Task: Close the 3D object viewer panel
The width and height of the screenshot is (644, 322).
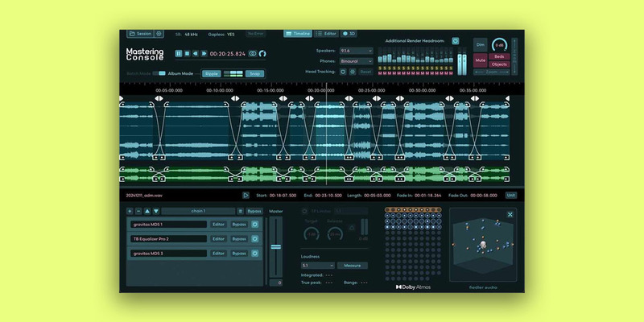Action: click(x=510, y=214)
